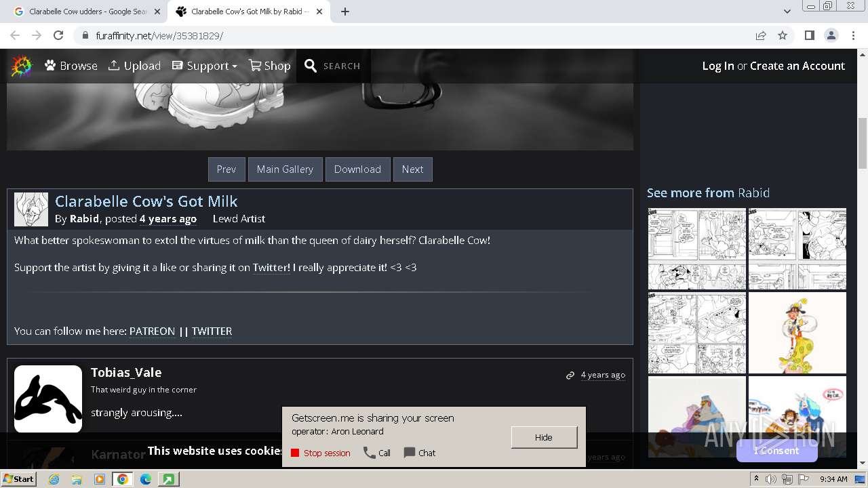Open Microsoft Edge from taskbar
This screenshot has width=868, height=488.
pos(146,479)
